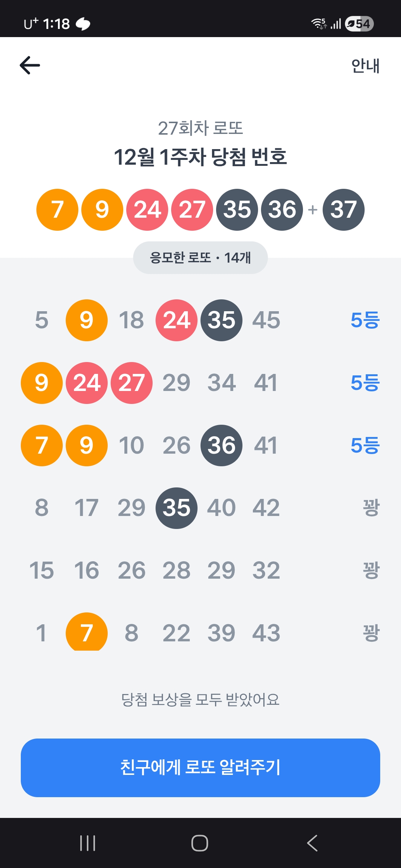
Task: Tap matched ball 24 in first ticket
Action: [x=176, y=320]
